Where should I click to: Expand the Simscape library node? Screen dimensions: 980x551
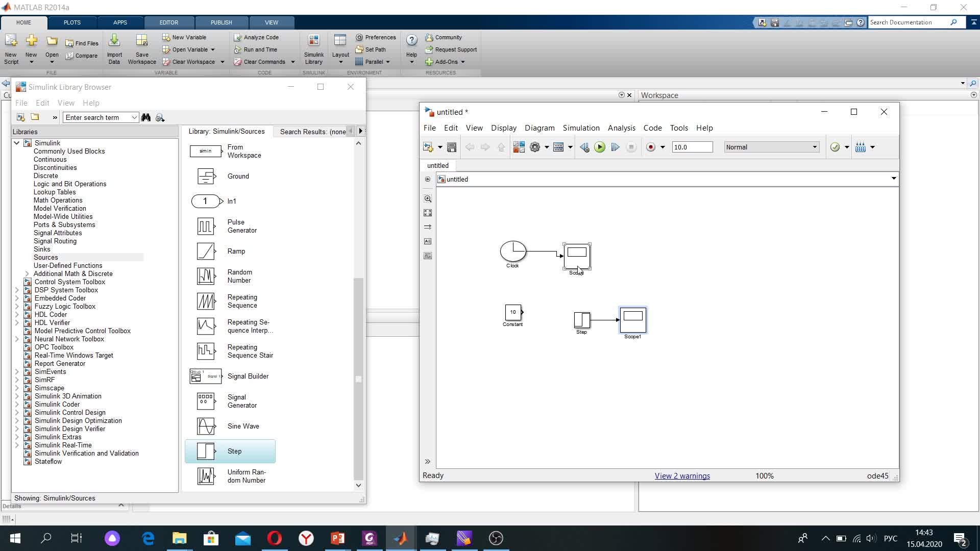[17, 388]
